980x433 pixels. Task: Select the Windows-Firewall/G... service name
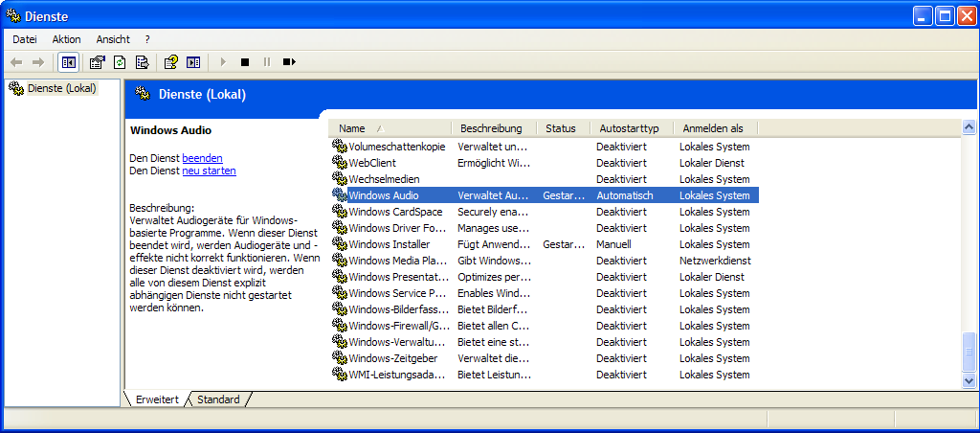(x=399, y=326)
